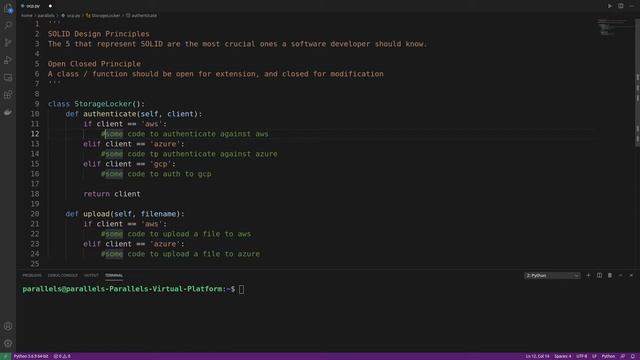Screen dimensions: 640x360
Task: Click 'def authenticate(self, client):' text
Action: (134, 114)
